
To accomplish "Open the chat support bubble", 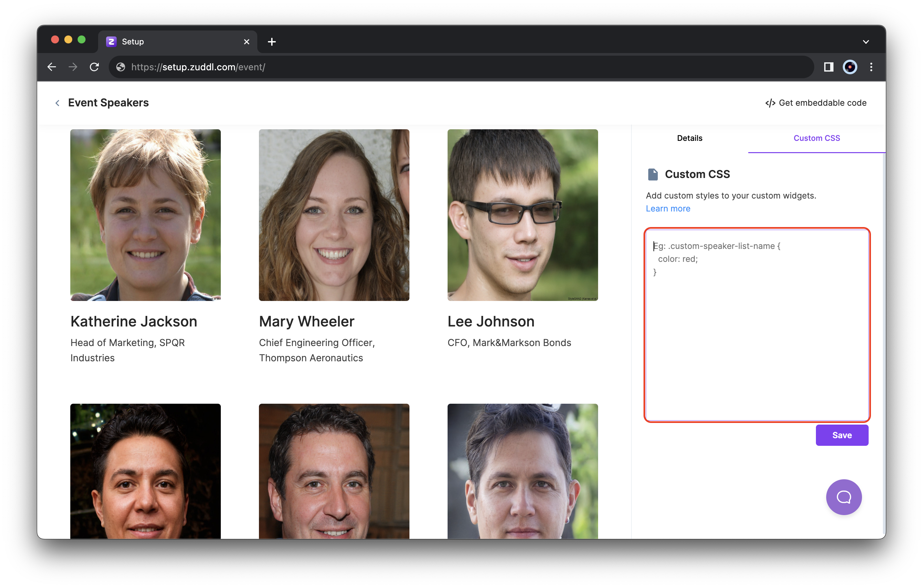I will pyautogui.click(x=843, y=497).
